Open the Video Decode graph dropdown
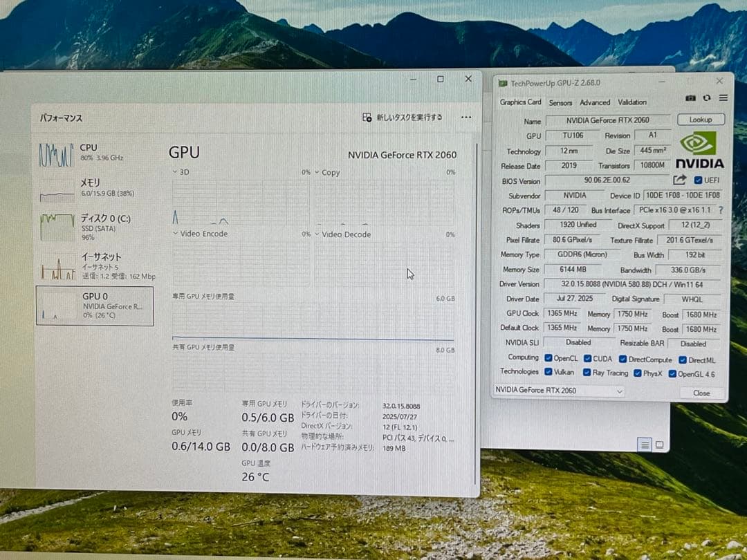The image size is (747, 560). 316,234
